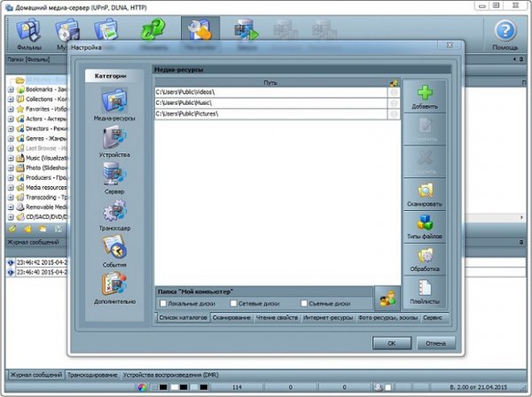Click the Отмена button
532x397 pixels.
[x=434, y=342]
